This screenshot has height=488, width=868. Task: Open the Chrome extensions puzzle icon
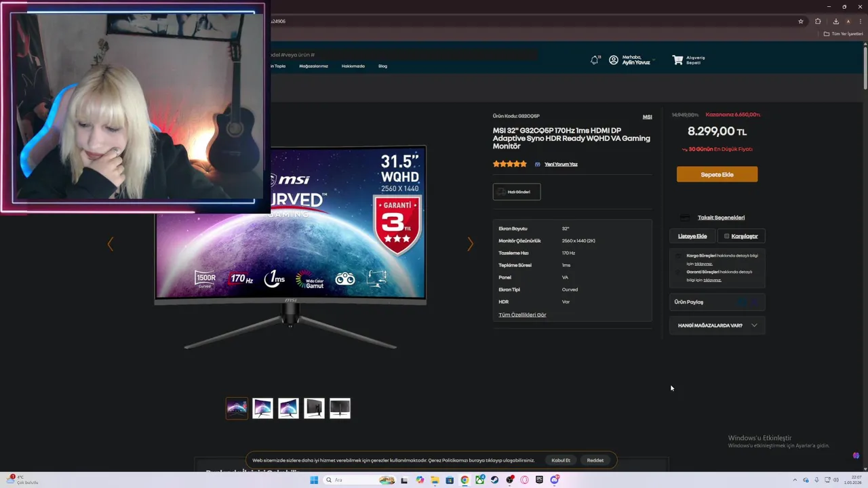click(818, 21)
